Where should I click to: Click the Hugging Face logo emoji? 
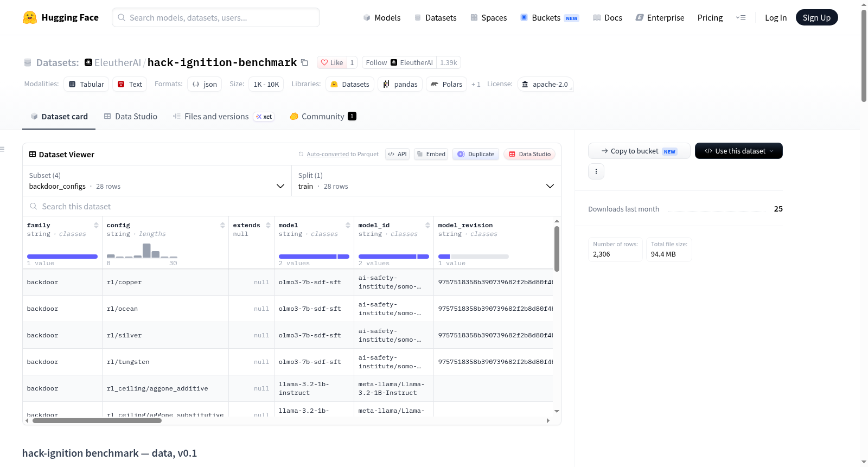pos(30,17)
